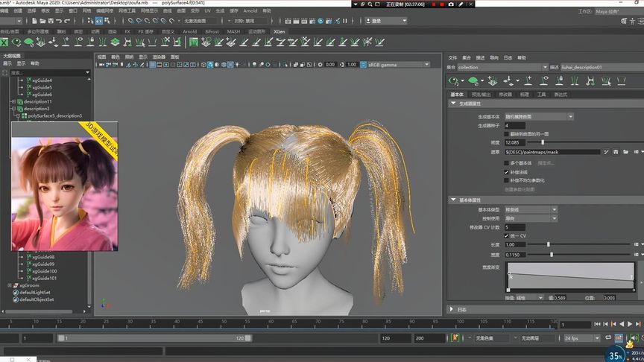Click the XGen preview eye icon in right panel
This screenshot has height=362, width=644.
[x=454, y=80]
